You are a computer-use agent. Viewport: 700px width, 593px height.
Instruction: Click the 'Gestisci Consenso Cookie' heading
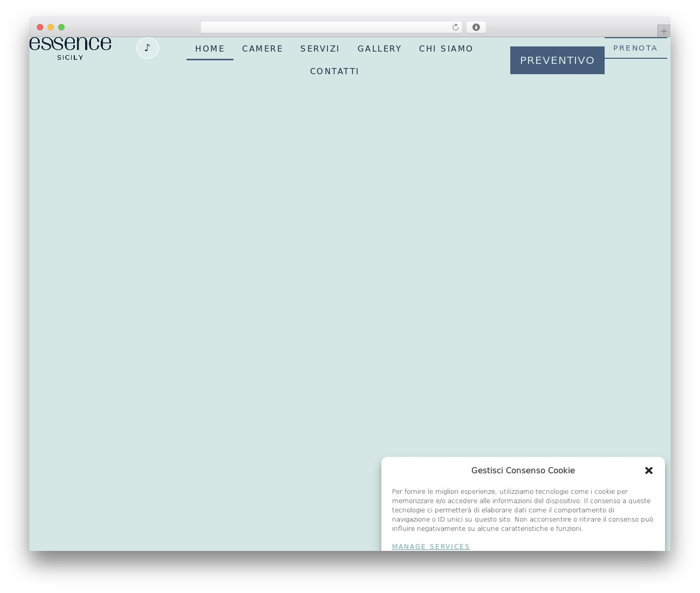523,470
